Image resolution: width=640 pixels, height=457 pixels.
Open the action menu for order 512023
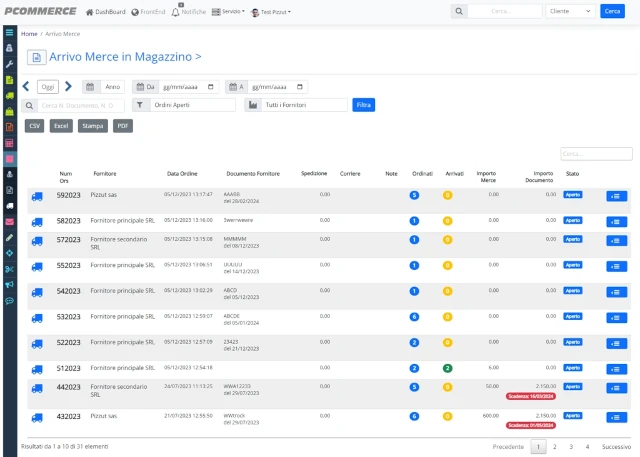(616, 369)
